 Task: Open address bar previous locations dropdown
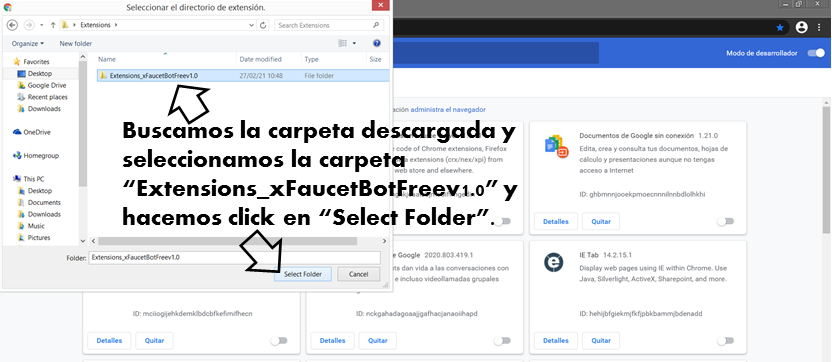click(251, 25)
